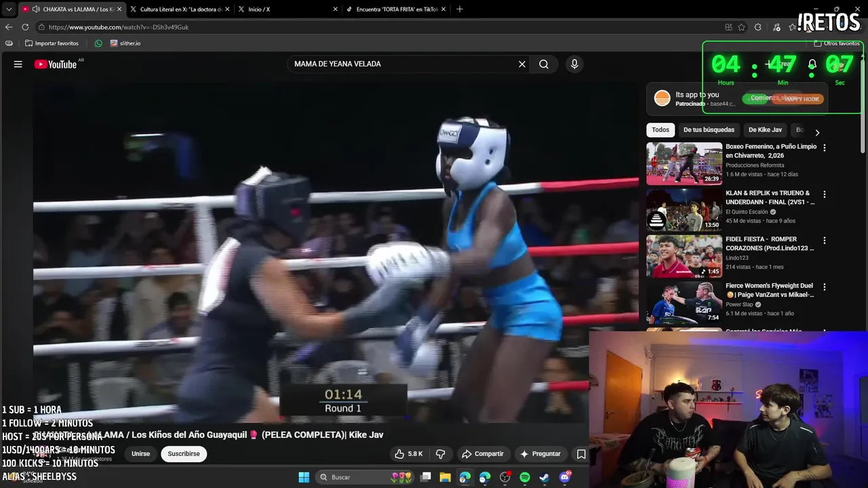Open KLAN & REPLIK vs TRUENO thumbnail
This screenshot has height=488, width=868.
click(x=684, y=210)
